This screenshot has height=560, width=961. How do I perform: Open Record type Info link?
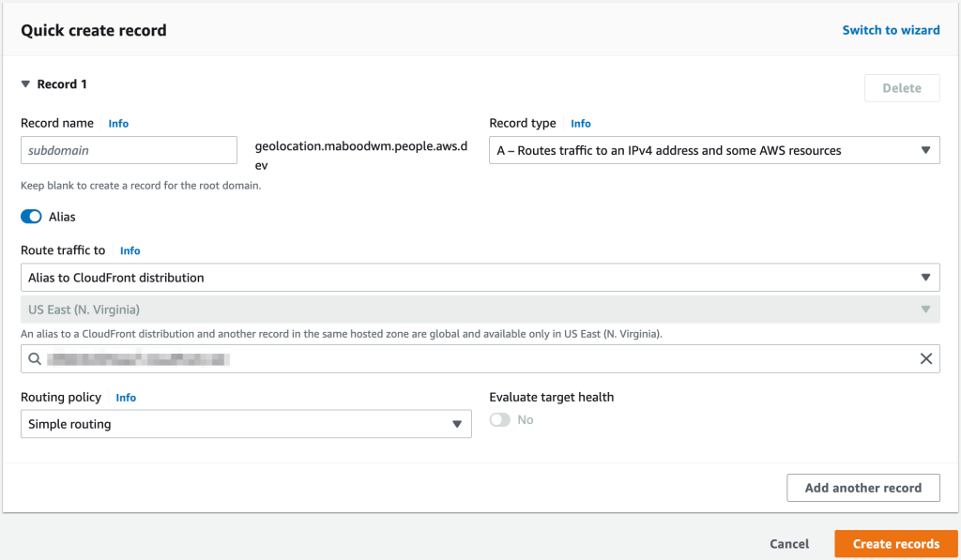coord(581,124)
